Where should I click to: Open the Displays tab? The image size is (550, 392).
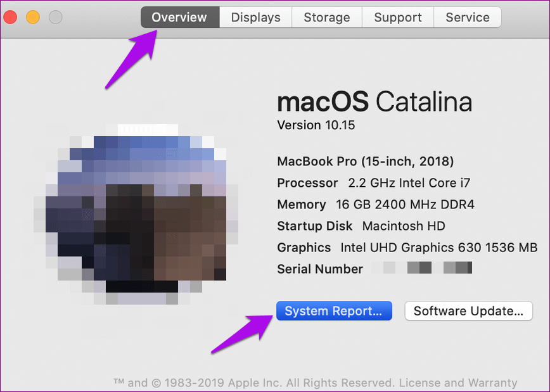pyautogui.click(x=255, y=17)
